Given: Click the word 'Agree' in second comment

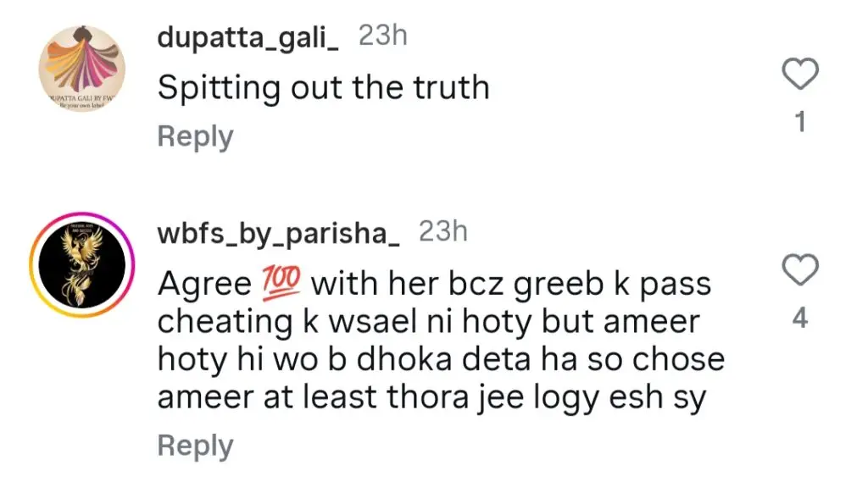Looking at the screenshot, I should pyautogui.click(x=205, y=285).
